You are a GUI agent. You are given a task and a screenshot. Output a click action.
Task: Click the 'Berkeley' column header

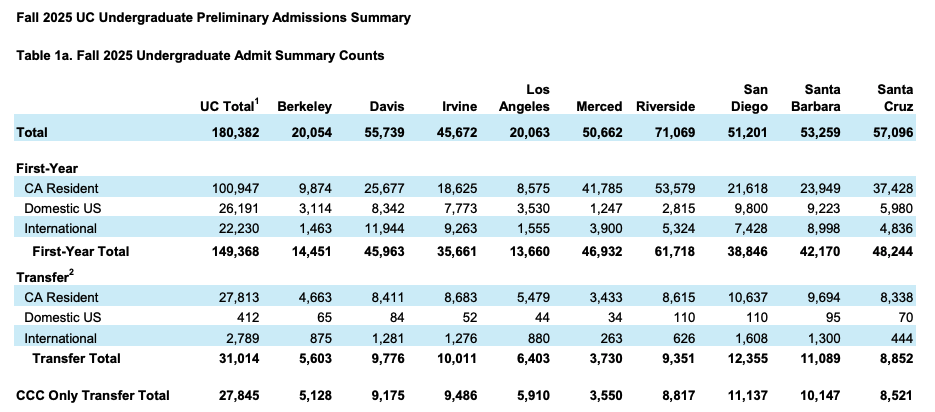pos(304,107)
